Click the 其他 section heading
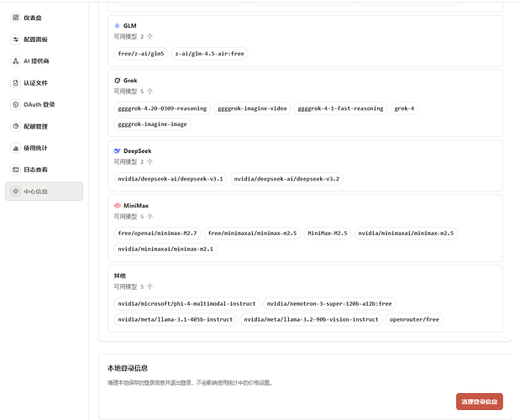The image size is (520, 420). 120,276
